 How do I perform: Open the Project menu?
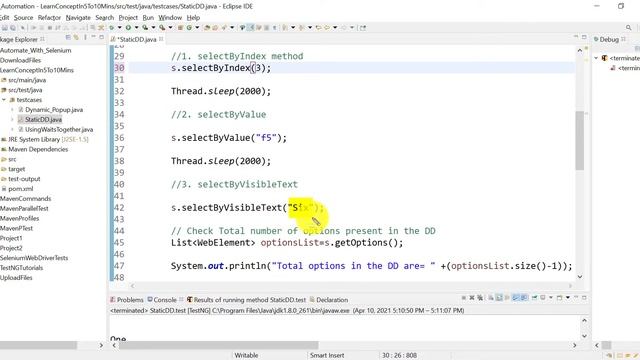(128, 18)
